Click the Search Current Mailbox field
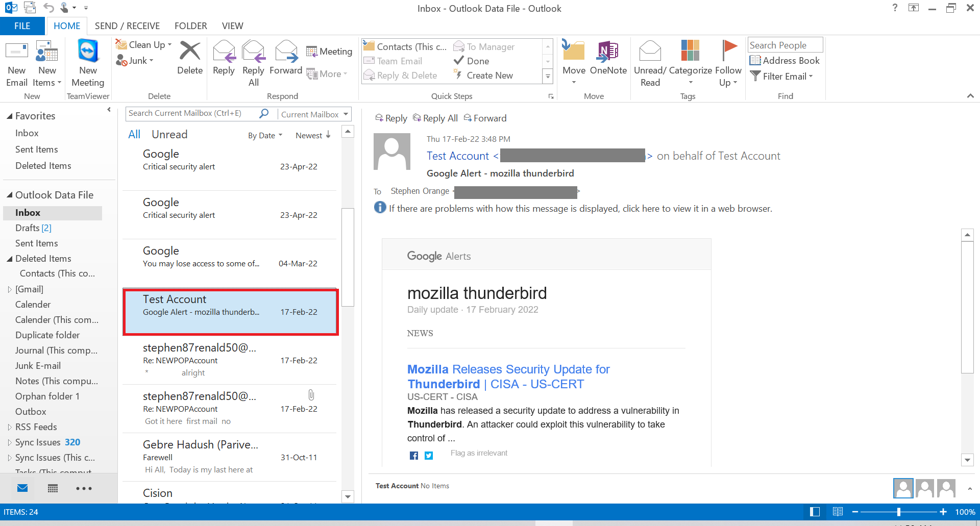980x526 pixels. [x=191, y=113]
